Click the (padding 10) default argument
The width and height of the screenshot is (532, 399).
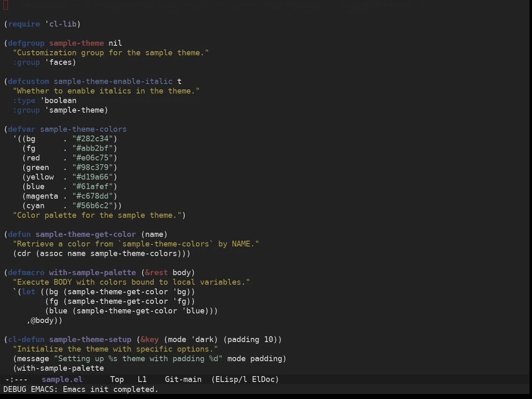[250, 340]
